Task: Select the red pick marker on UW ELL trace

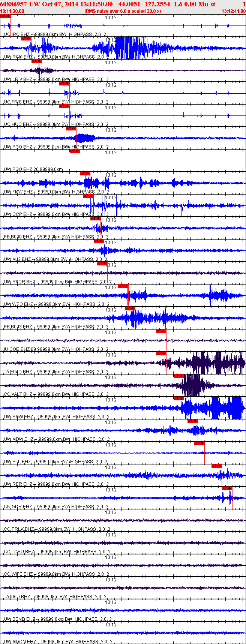Action: click(199, 443)
